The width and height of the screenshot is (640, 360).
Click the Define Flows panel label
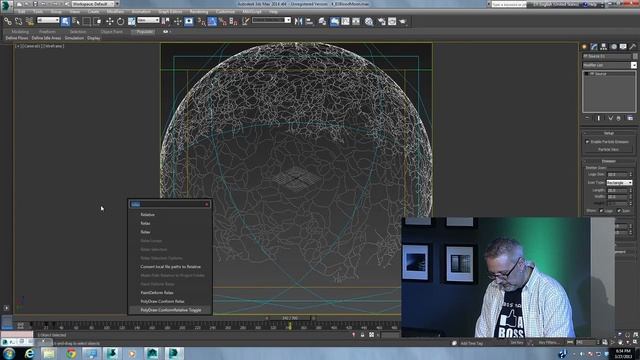pyautogui.click(x=17, y=38)
